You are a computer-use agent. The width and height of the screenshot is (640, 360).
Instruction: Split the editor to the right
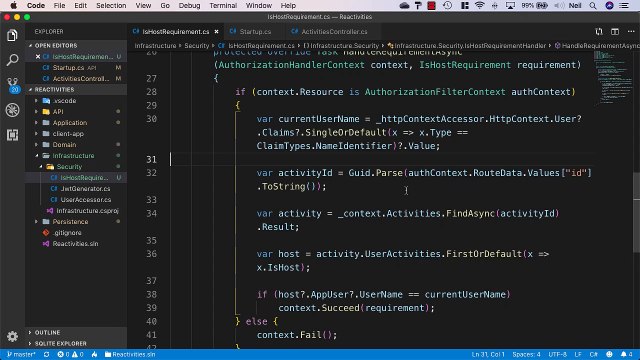tap(615, 31)
